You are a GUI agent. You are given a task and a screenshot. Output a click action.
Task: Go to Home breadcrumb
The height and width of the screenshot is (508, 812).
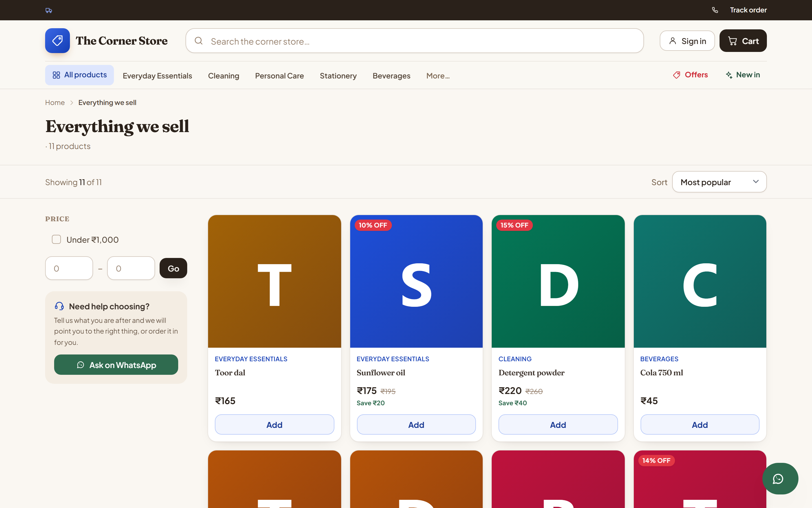(55, 102)
